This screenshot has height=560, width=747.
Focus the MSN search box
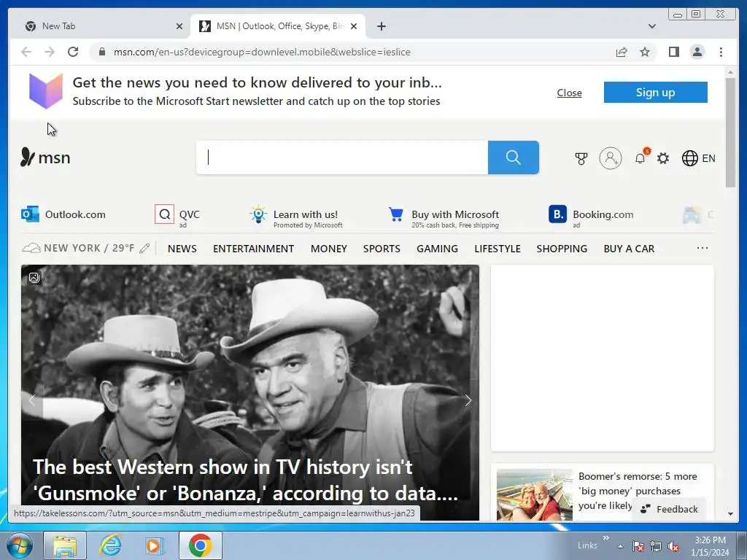(x=342, y=157)
